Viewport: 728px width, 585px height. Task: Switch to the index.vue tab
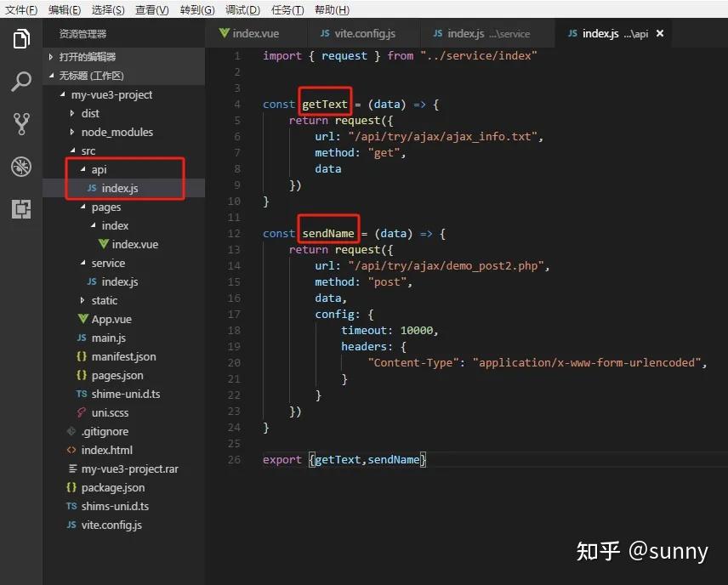click(254, 32)
